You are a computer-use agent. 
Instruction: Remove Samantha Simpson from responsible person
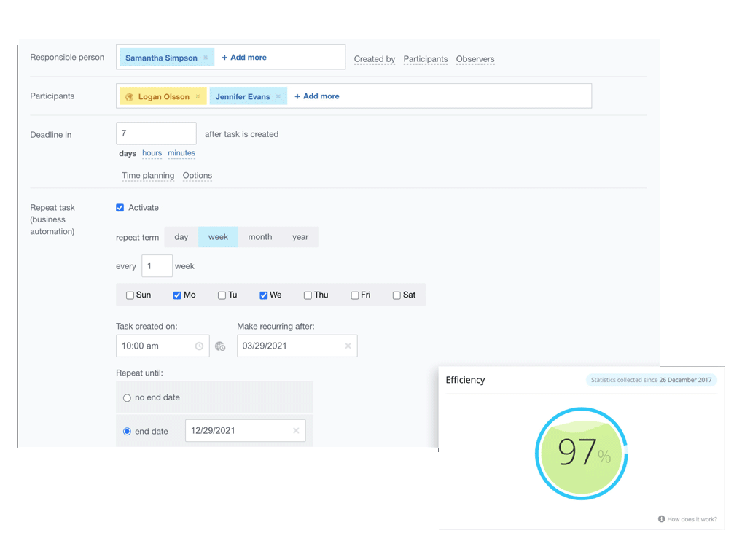pos(206,58)
